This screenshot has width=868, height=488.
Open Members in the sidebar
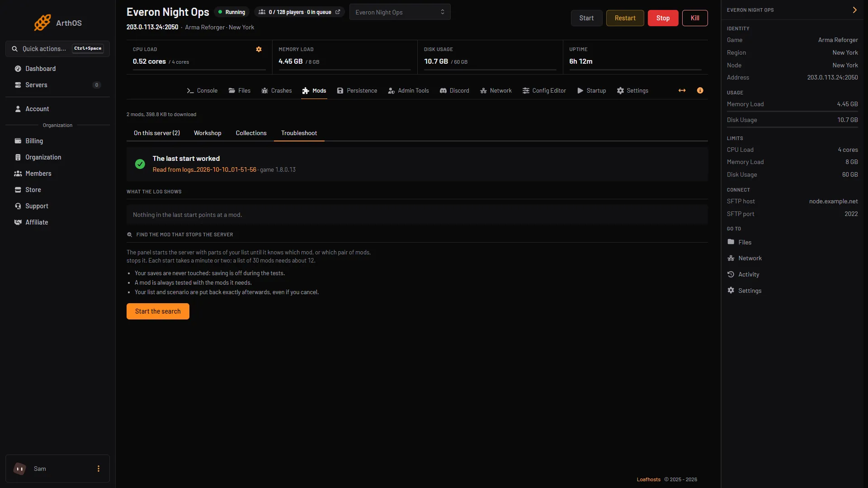(57, 174)
